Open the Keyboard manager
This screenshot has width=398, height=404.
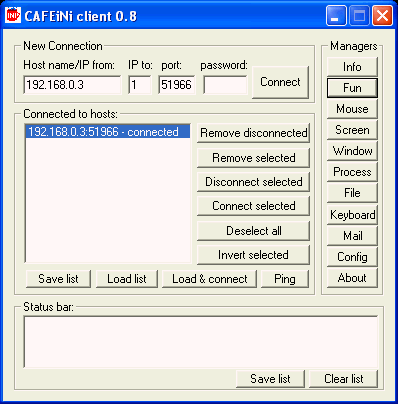click(x=352, y=215)
